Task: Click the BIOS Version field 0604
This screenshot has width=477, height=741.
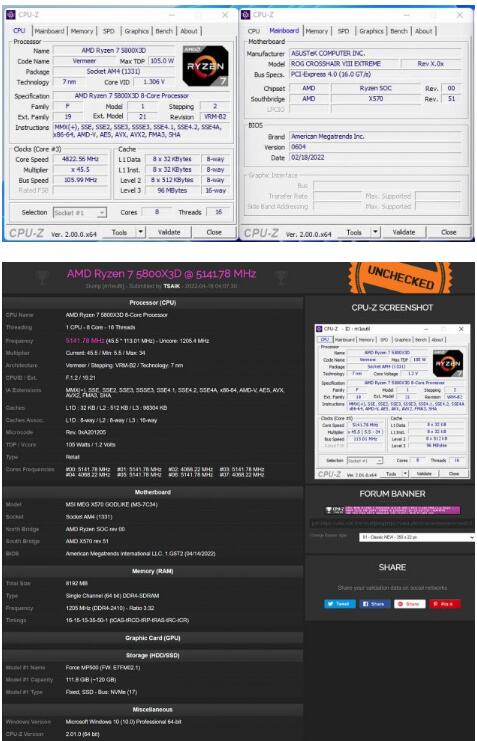Action: (x=376, y=147)
